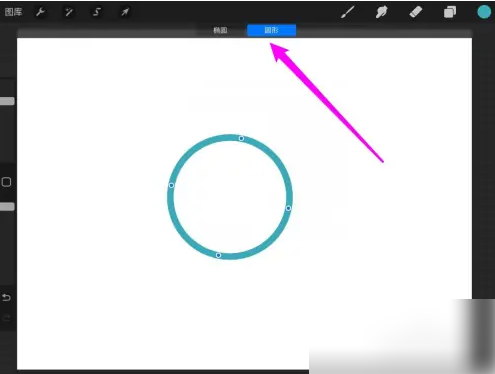Click the brush opacity slider handle

pyautogui.click(x=7, y=207)
